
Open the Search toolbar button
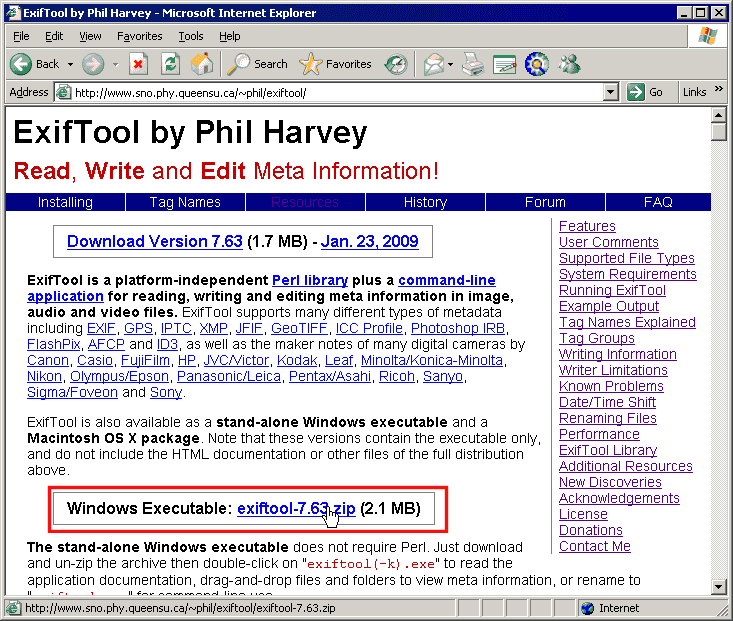click(x=257, y=64)
